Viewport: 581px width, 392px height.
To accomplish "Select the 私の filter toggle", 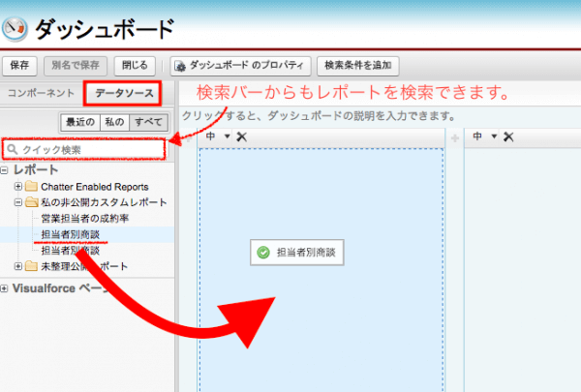I will coord(114,122).
